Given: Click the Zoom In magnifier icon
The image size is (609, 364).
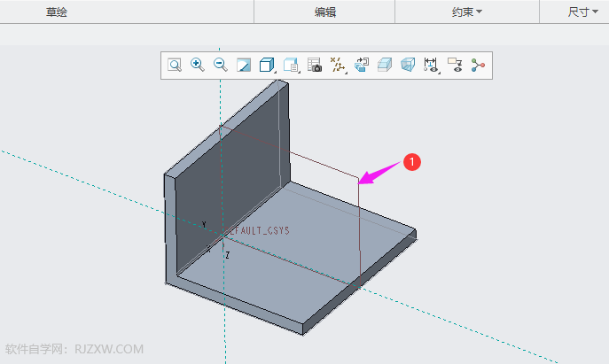Looking at the screenshot, I should coord(198,65).
